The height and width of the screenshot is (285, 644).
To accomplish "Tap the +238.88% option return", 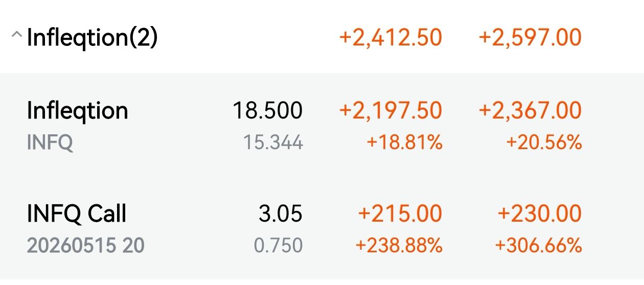I will click(399, 246).
